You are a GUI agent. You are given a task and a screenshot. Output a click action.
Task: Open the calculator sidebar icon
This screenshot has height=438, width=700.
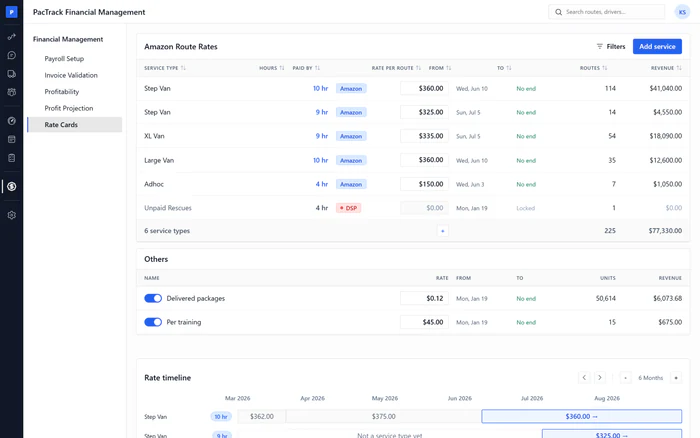click(12, 158)
